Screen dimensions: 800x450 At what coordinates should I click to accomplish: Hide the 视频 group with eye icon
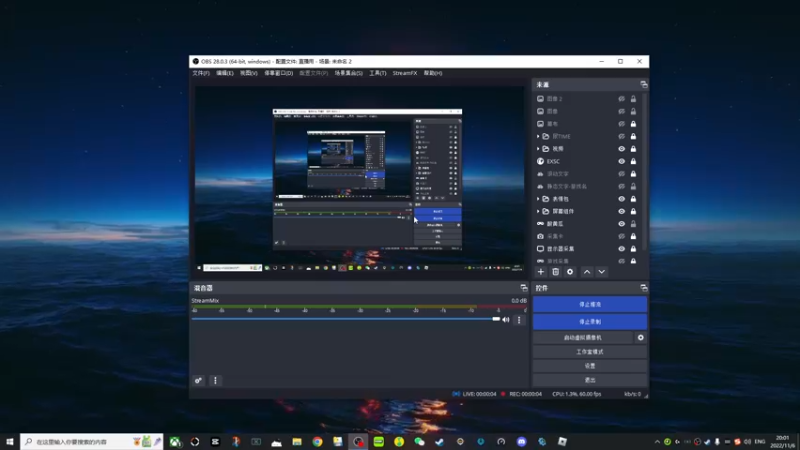click(621, 148)
